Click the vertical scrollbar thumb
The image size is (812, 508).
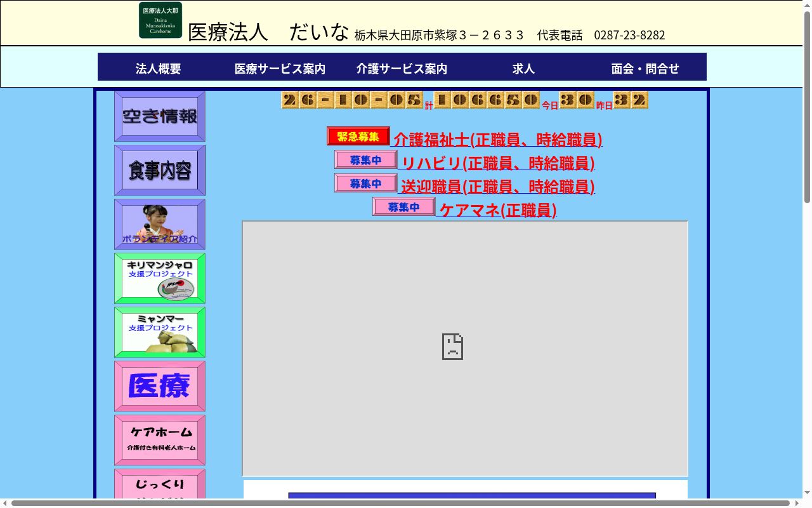pyautogui.click(x=807, y=107)
